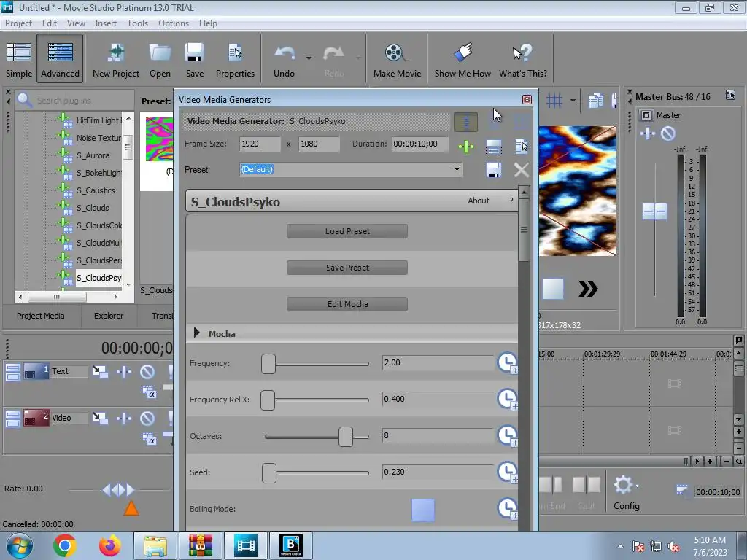The height and width of the screenshot is (560, 747).
Task: Select Noise Texture generator in list
Action: (x=98, y=138)
